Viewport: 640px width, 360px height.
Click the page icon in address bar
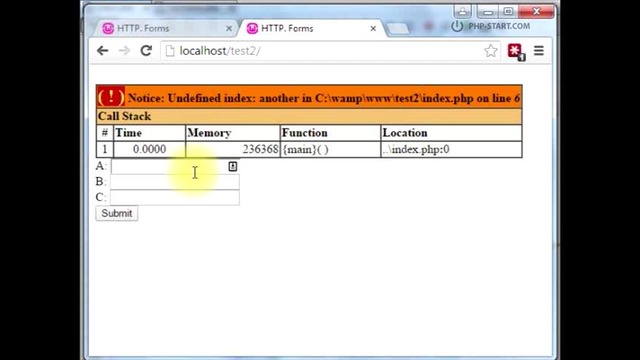170,51
